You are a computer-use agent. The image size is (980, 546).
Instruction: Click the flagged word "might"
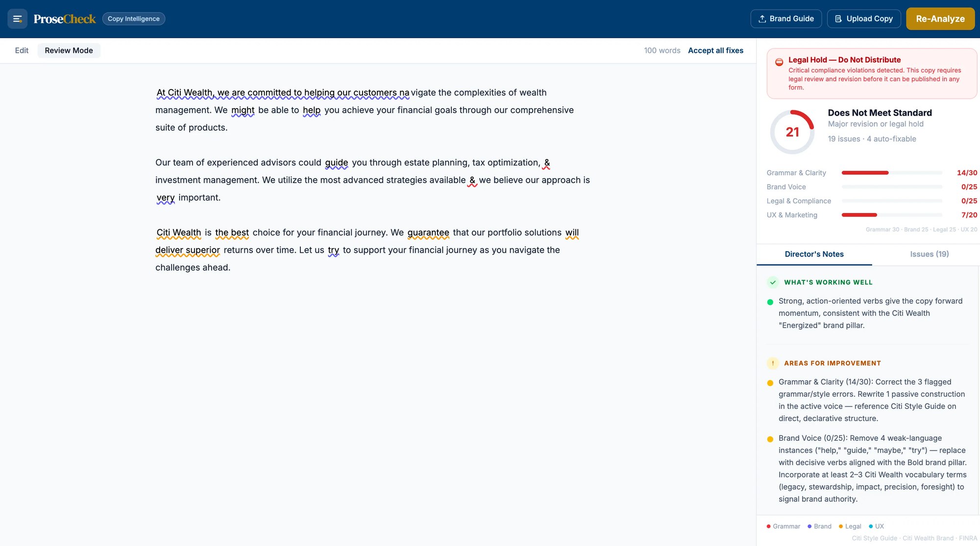click(243, 110)
